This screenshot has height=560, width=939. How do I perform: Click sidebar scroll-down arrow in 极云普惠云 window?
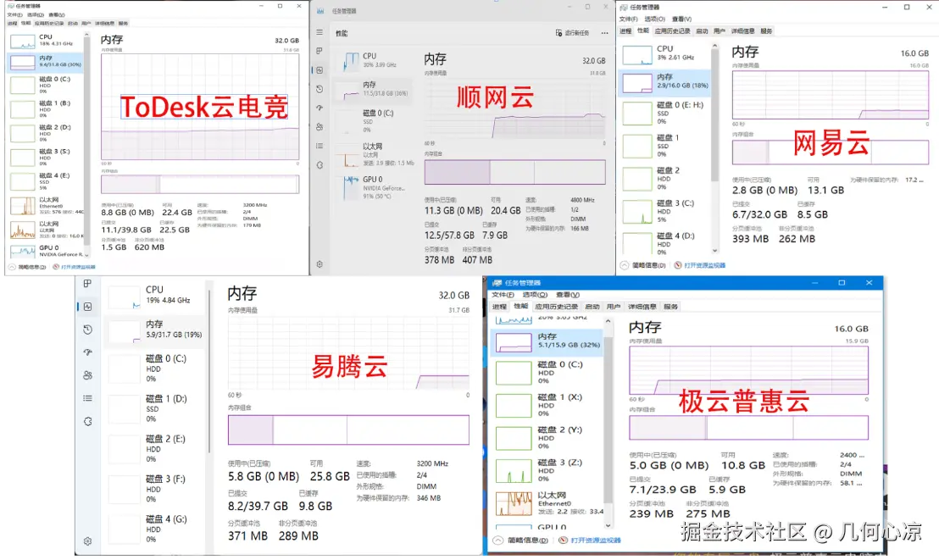[x=608, y=525]
